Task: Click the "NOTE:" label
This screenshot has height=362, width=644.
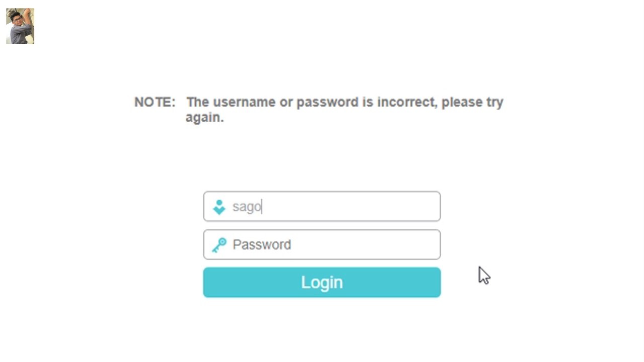Action: tap(155, 103)
